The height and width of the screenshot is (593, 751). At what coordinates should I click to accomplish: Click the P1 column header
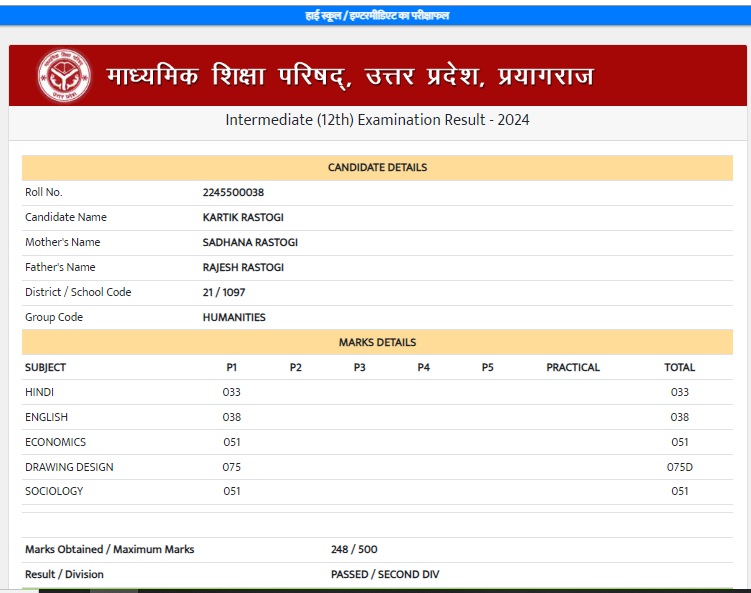tap(232, 367)
